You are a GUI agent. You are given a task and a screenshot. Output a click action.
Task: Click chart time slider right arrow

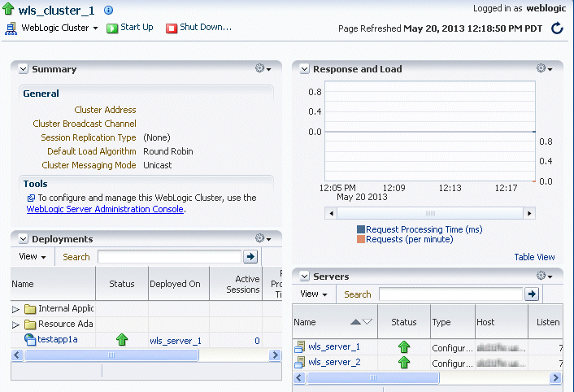(x=529, y=213)
